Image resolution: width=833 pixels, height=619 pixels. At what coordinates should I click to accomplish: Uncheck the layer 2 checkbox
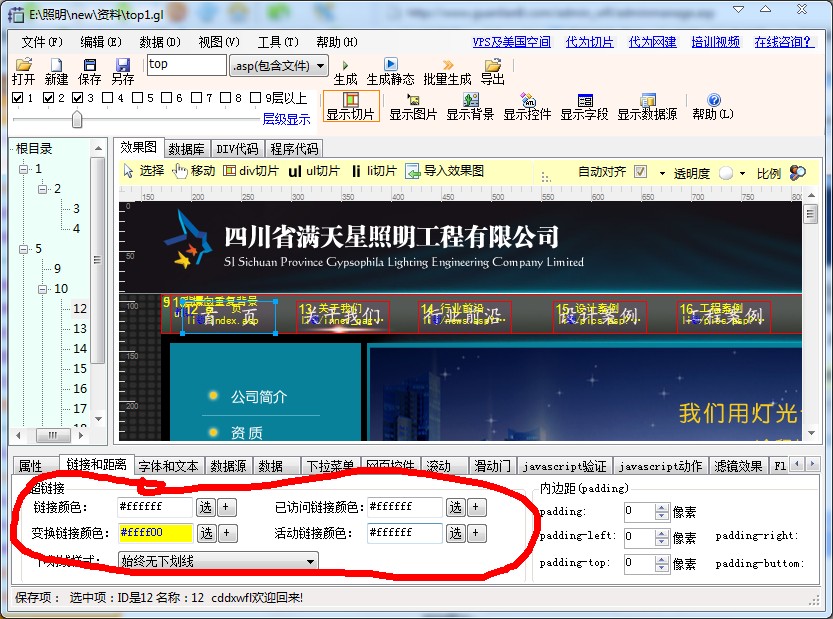click(48, 98)
